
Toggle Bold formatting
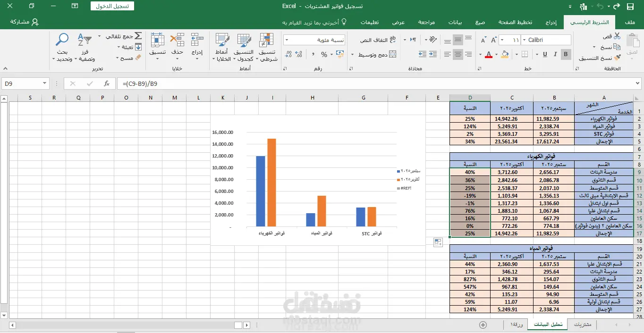[566, 54]
